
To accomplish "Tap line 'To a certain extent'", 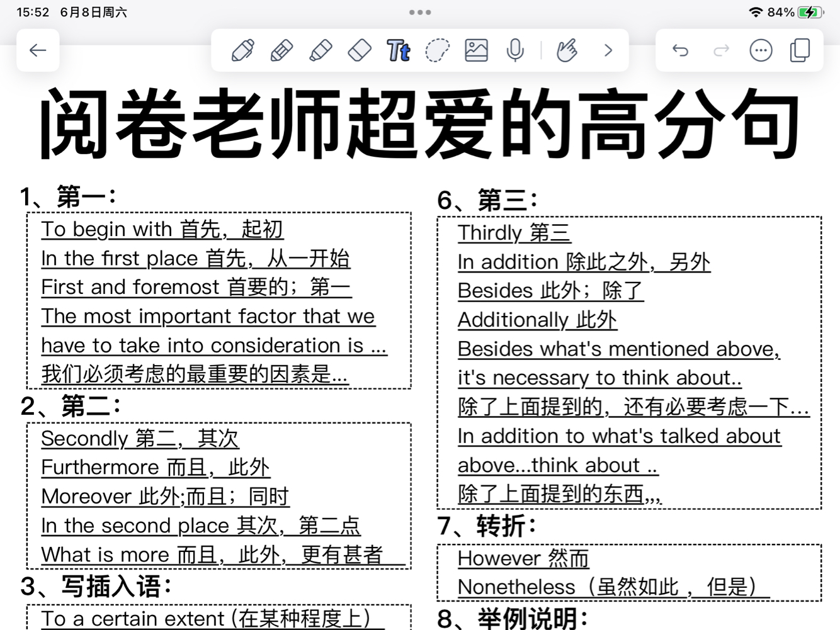I will click(213, 618).
